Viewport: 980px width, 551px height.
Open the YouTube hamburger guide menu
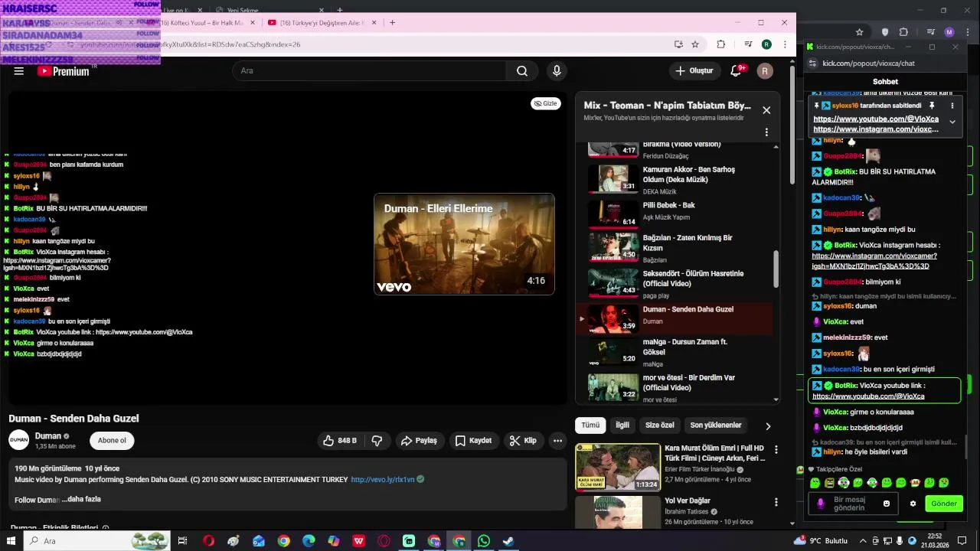pyautogui.click(x=19, y=71)
